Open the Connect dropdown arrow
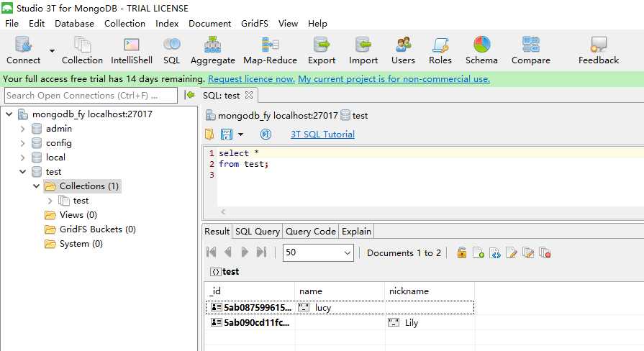 [x=52, y=51]
